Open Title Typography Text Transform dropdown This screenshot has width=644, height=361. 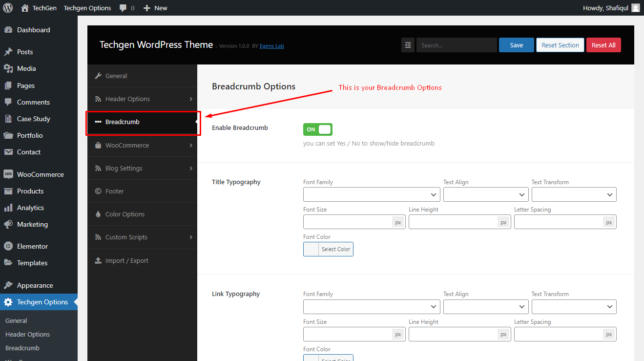pos(574,194)
